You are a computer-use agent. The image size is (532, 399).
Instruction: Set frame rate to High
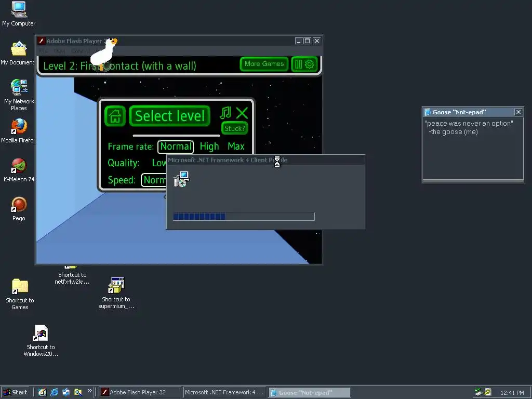click(209, 147)
